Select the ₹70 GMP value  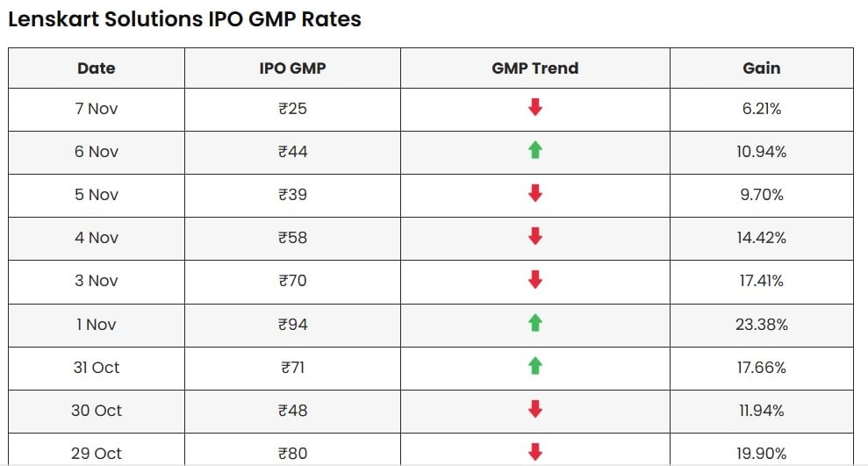[292, 281]
